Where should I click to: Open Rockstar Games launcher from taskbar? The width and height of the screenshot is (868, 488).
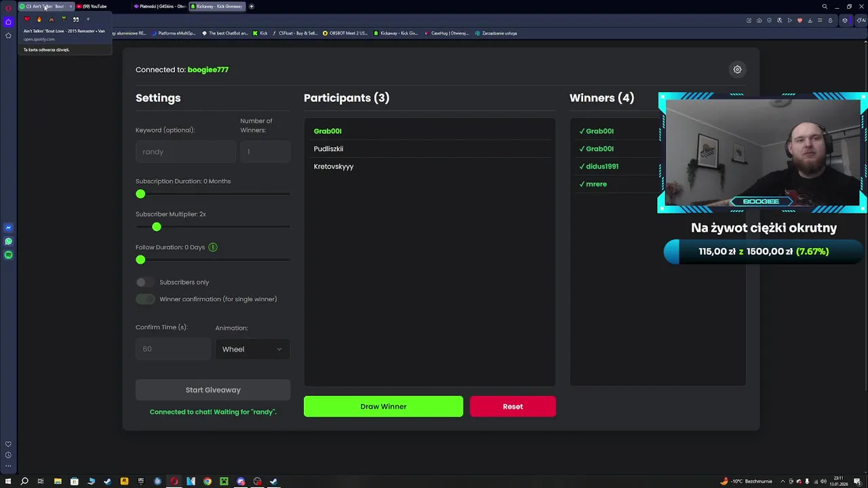124,481
